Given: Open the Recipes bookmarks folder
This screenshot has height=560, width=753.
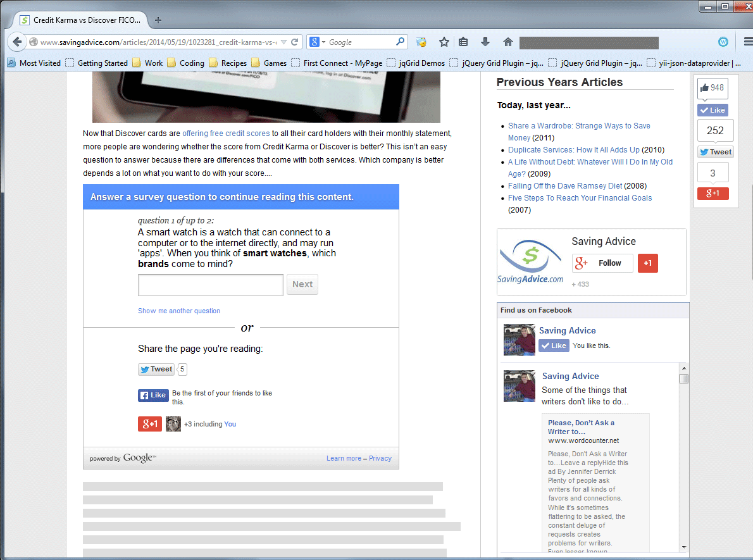Looking at the screenshot, I should tap(228, 63).
